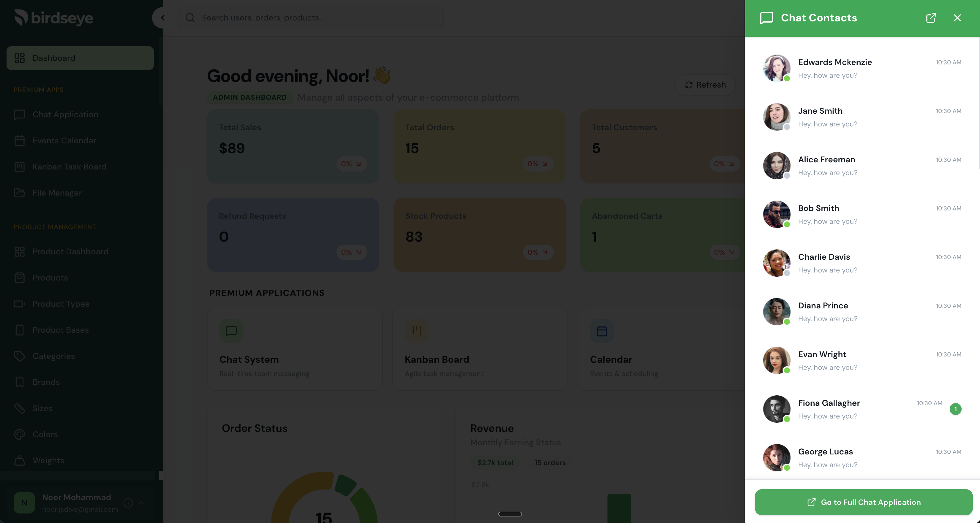
Task: Open Sizes link in sidebar
Action: pos(80,408)
